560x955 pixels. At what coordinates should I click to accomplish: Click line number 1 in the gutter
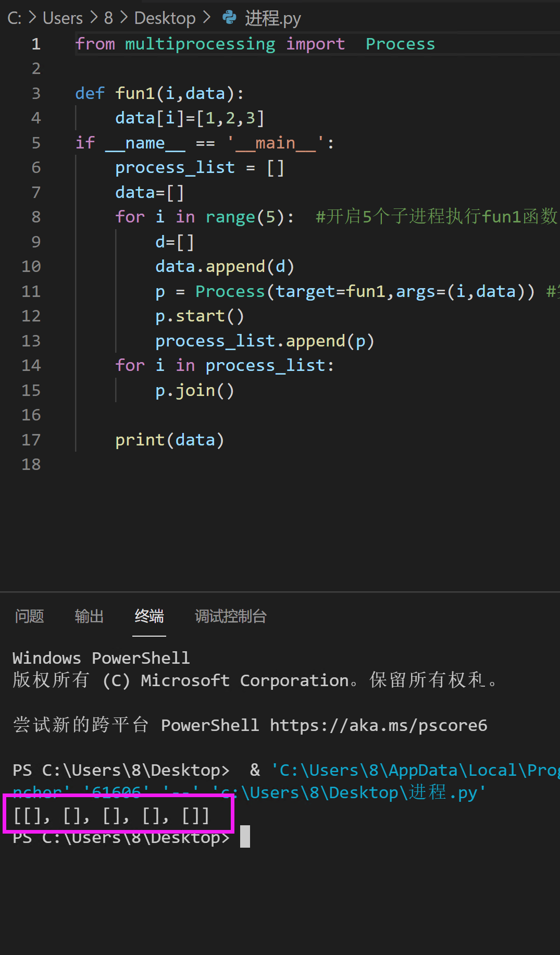point(35,44)
